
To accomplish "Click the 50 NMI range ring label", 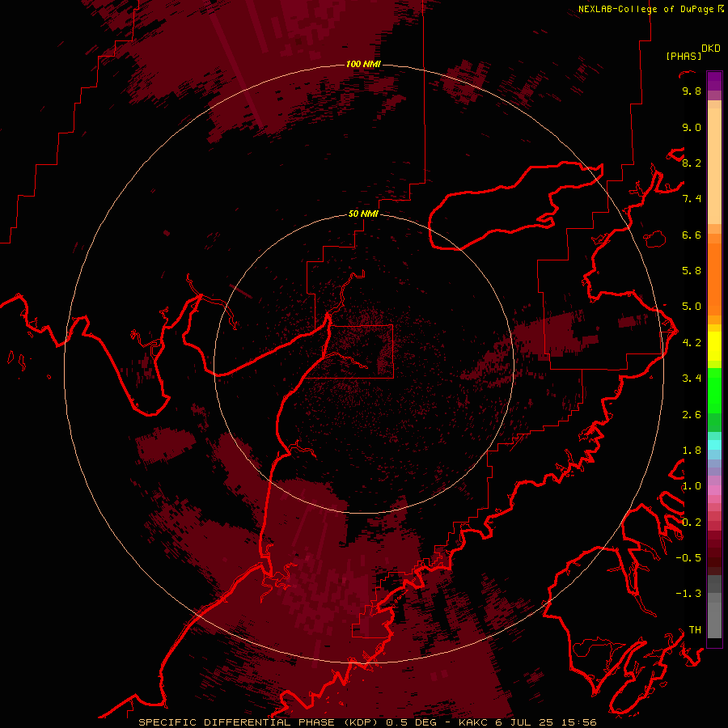I will [363, 214].
